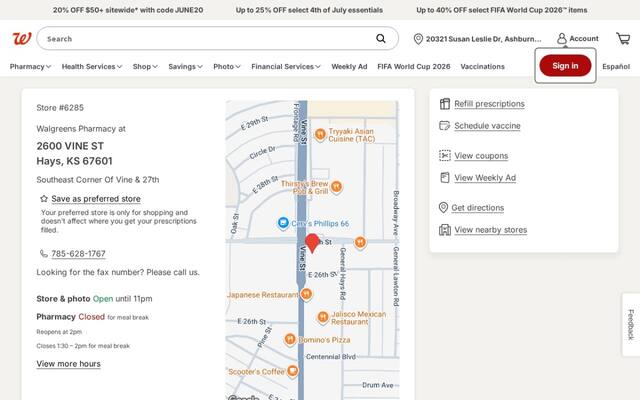Screen dimensions: 640x400
Task: Click 'Looking for the fax number?' text
Action: 90,272
